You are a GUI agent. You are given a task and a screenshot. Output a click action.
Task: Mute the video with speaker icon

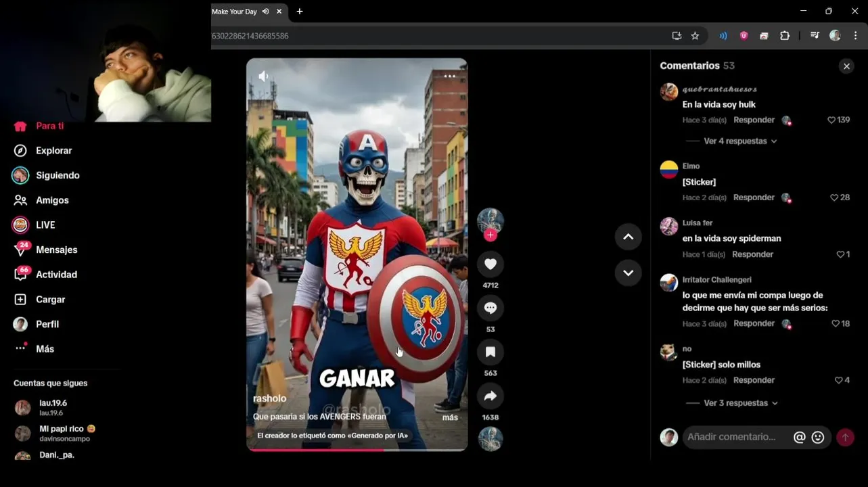pyautogui.click(x=263, y=76)
